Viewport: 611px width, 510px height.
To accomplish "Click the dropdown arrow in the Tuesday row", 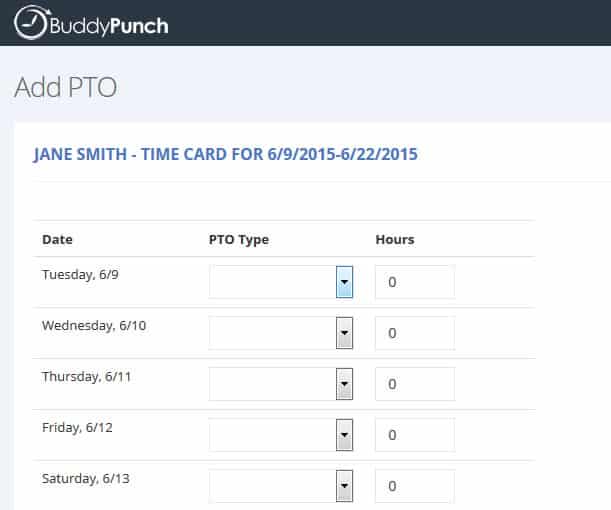I will point(344,282).
